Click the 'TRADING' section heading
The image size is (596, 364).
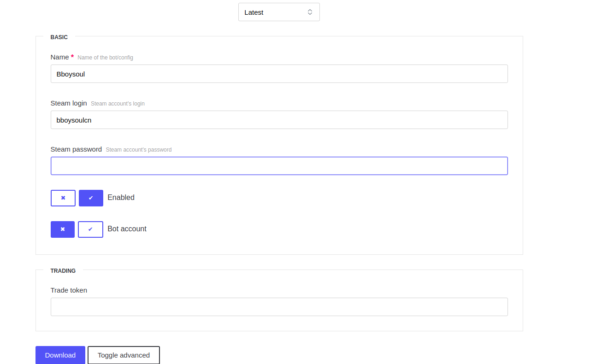[63, 270]
